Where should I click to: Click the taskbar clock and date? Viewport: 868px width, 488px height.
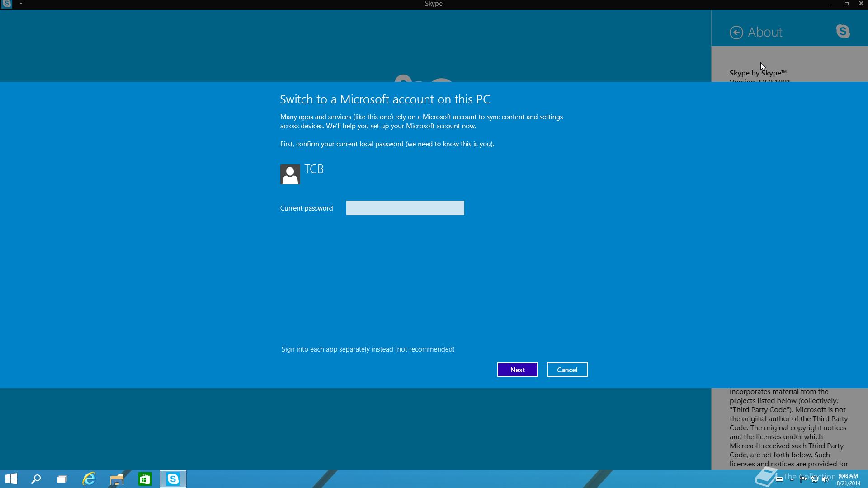click(848, 479)
